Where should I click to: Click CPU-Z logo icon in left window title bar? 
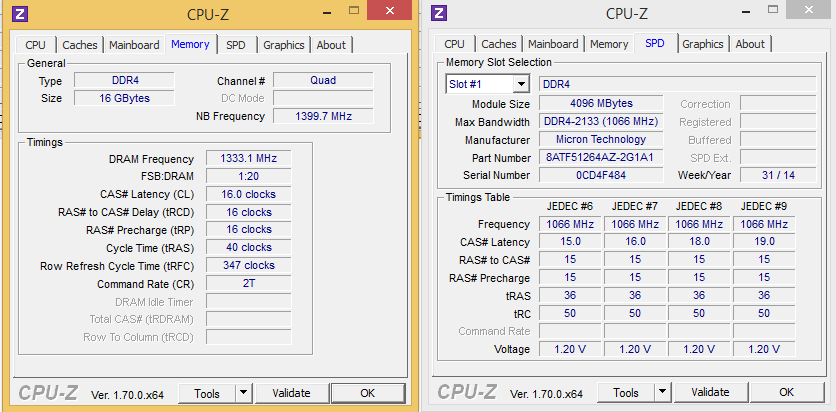point(20,14)
